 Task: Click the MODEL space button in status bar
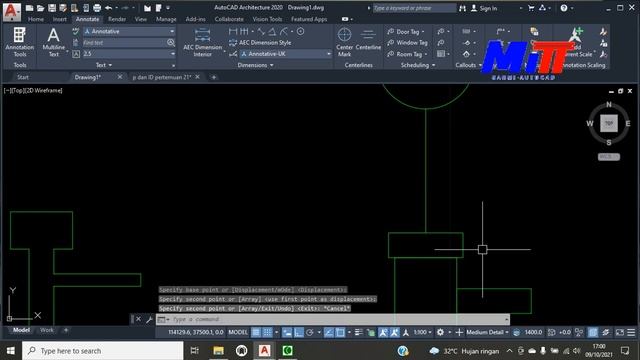tap(238, 332)
